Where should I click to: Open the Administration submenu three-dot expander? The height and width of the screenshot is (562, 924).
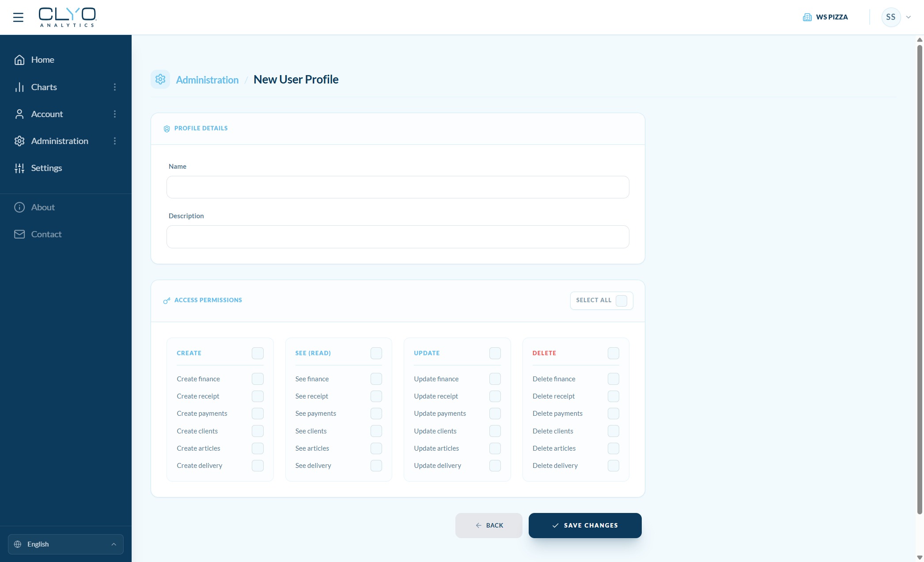(x=115, y=141)
